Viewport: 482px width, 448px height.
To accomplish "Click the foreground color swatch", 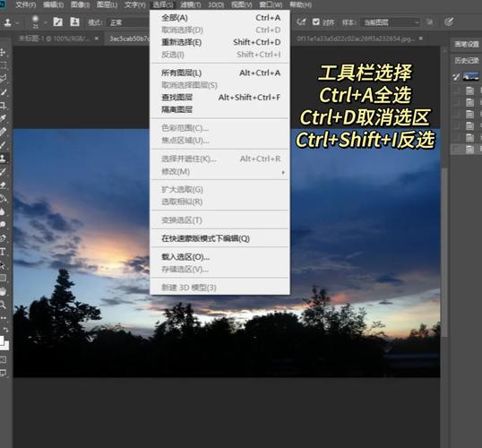I will tap(2, 340).
